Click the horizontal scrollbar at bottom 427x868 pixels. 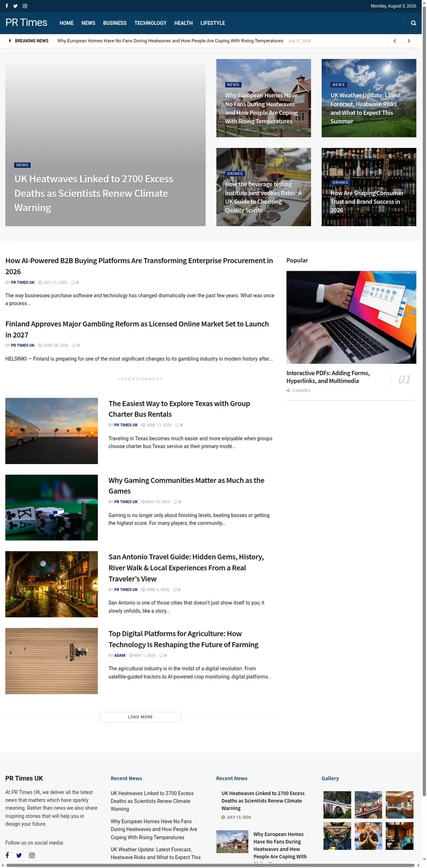(211, 865)
